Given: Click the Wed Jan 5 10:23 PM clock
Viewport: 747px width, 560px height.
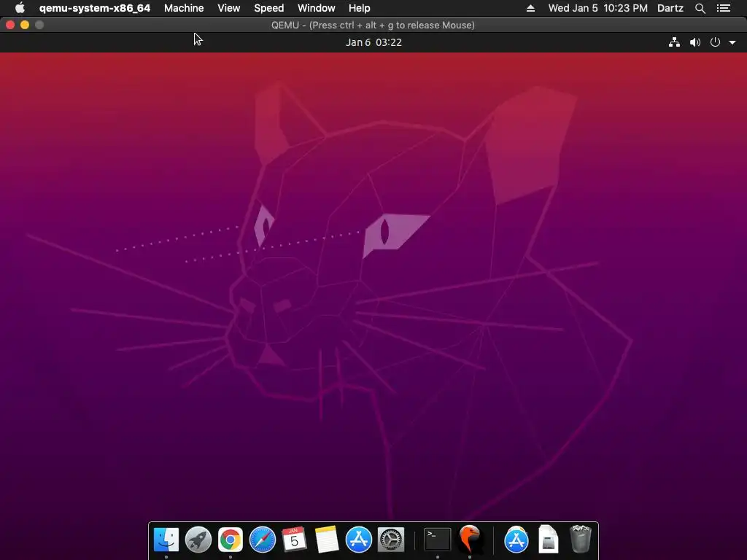Looking at the screenshot, I should pyautogui.click(x=598, y=8).
